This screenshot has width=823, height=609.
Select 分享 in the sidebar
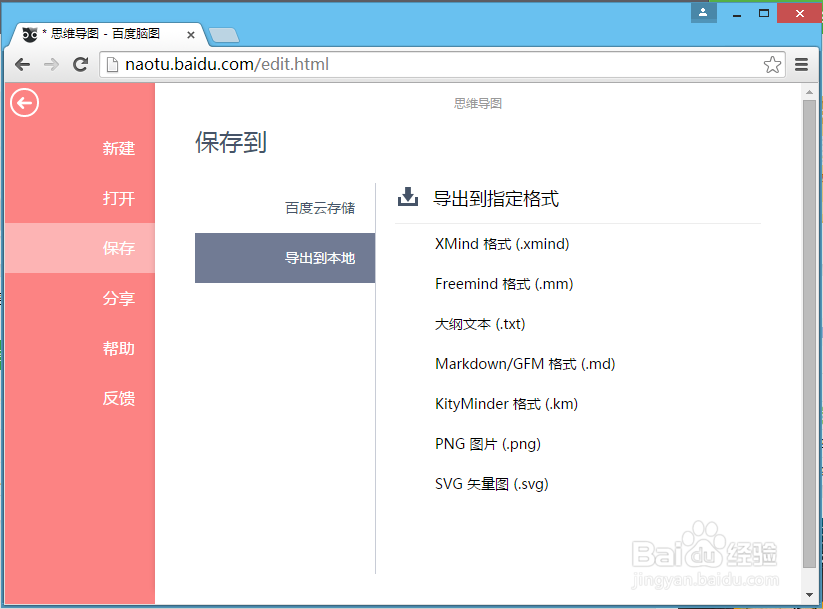tap(80, 298)
